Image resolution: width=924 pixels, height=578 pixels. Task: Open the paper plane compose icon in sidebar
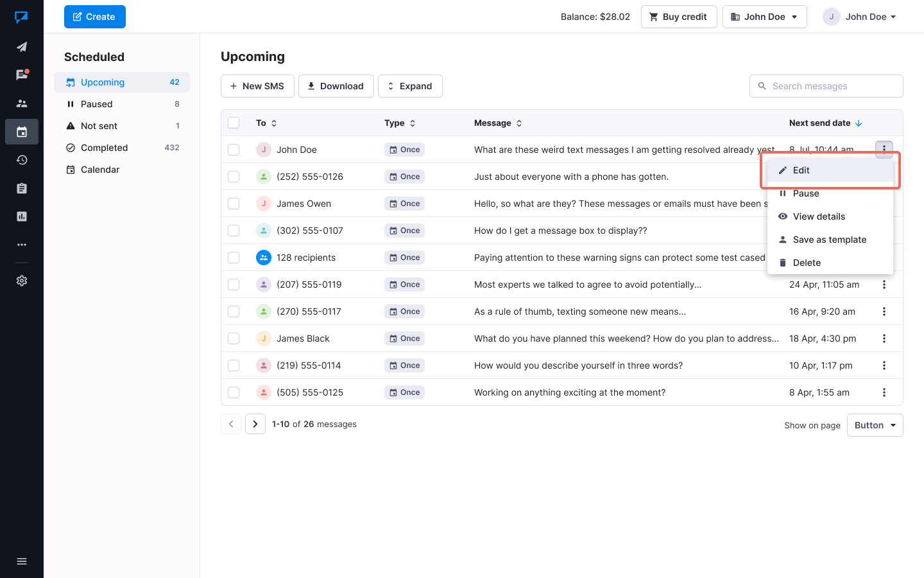[x=22, y=47]
